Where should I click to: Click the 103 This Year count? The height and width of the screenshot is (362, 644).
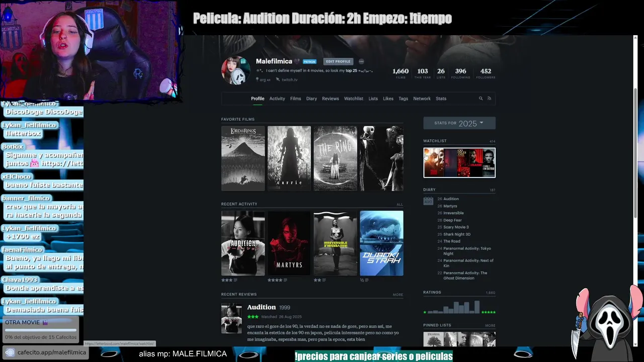click(x=423, y=73)
